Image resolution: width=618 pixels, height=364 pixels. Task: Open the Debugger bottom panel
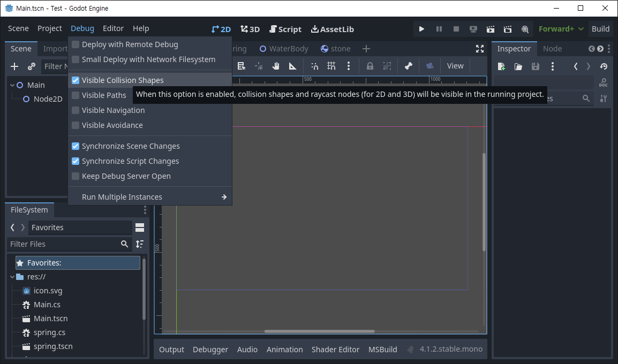(210, 350)
